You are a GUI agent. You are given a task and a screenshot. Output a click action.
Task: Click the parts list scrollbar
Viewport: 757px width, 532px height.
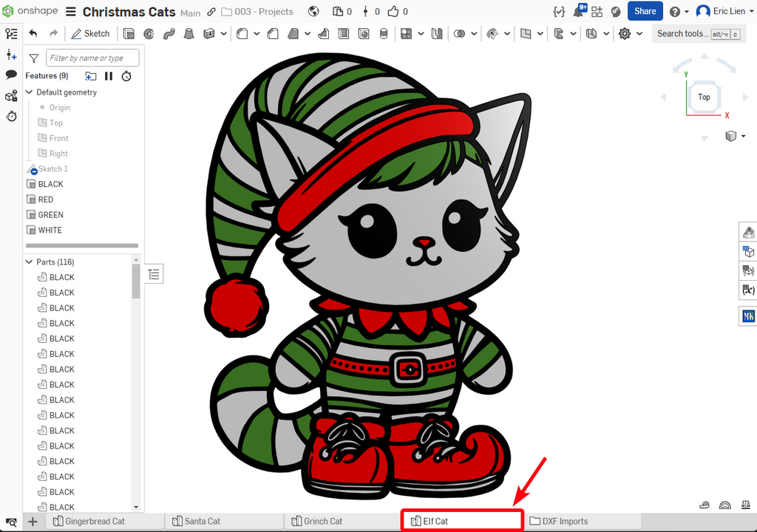coord(136,281)
